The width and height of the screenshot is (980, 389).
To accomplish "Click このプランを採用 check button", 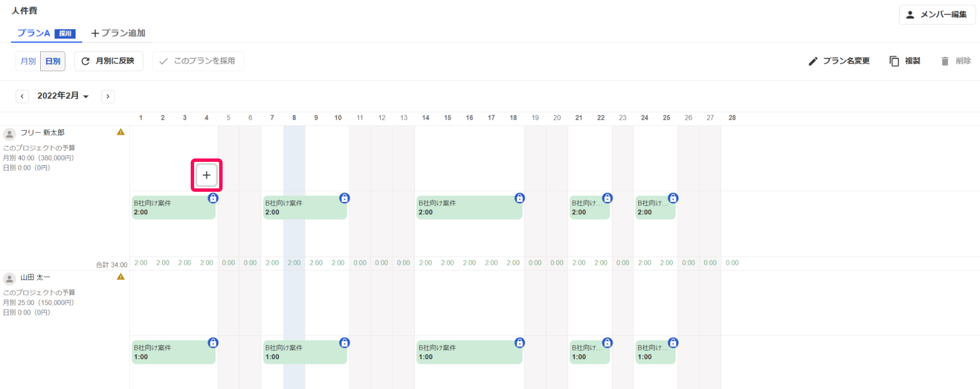I will (198, 61).
